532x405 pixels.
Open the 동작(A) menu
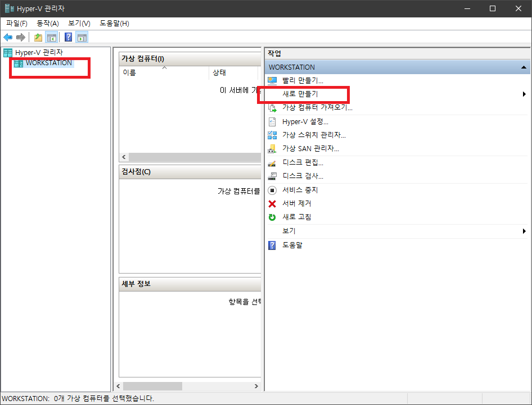coord(48,24)
